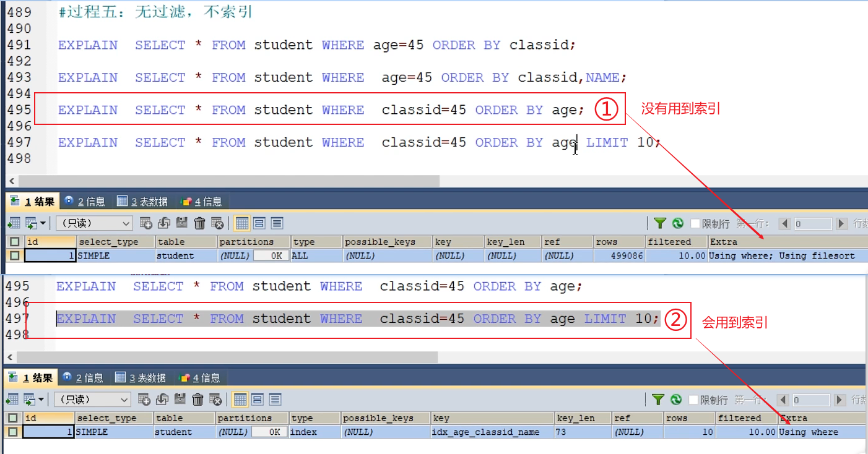This screenshot has width=868, height=454.
Task: Click previous-page arrow above idx_age_classid_name row
Action: click(x=783, y=400)
